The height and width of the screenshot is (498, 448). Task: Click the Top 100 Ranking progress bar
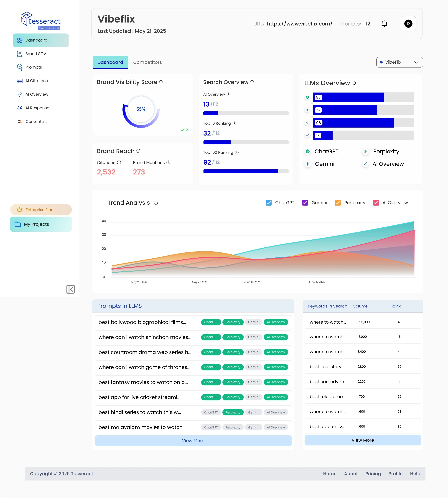click(246, 171)
